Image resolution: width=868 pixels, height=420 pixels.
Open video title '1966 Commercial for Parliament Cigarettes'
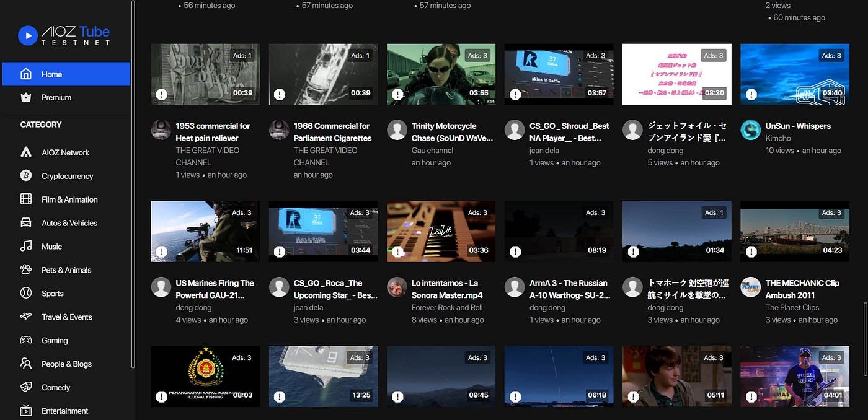332,132
